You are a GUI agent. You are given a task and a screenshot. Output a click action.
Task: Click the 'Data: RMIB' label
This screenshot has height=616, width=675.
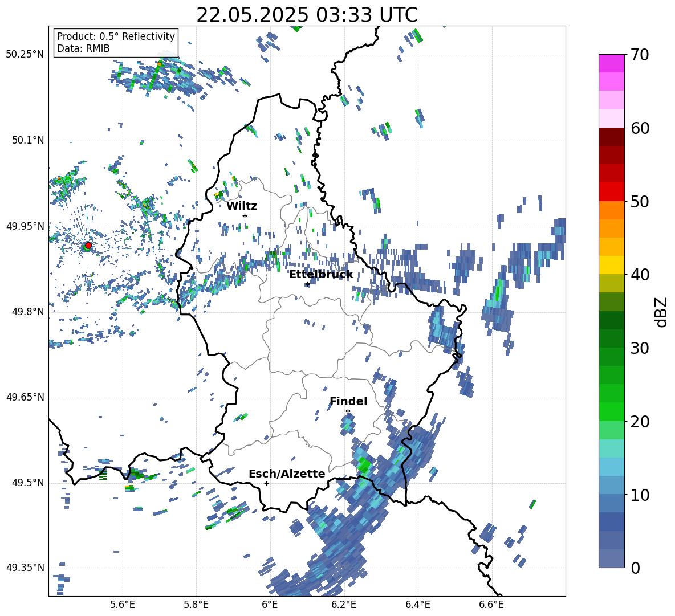point(83,48)
